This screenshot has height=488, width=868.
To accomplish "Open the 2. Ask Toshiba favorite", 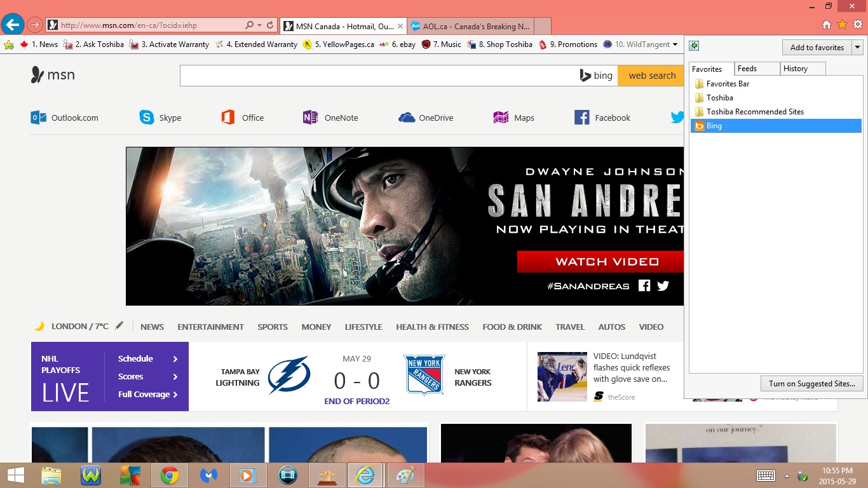I will coord(93,44).
